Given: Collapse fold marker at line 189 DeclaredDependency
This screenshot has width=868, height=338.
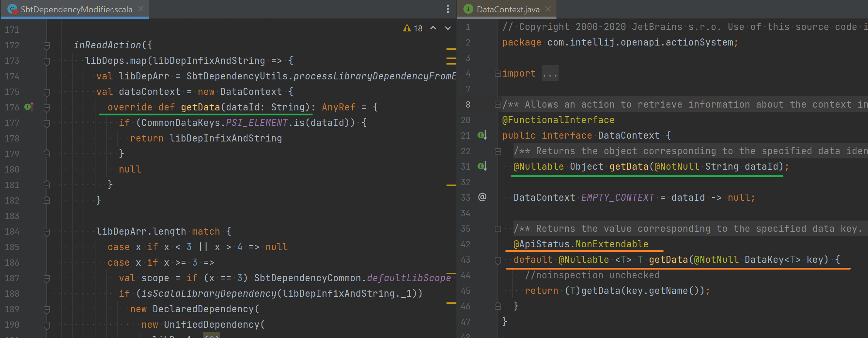Looking at the screenshot, I should tap(47, 309).
